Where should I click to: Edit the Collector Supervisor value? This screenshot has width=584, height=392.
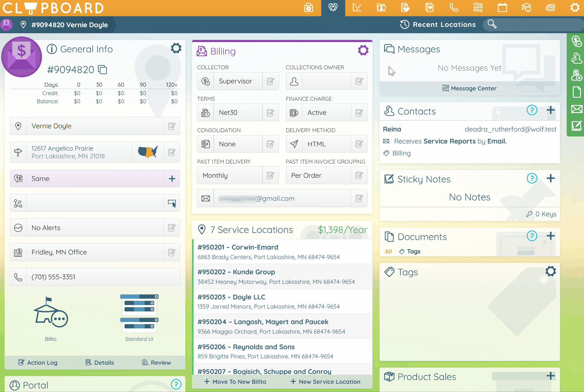pyautogui.click(x=271, y=81)
